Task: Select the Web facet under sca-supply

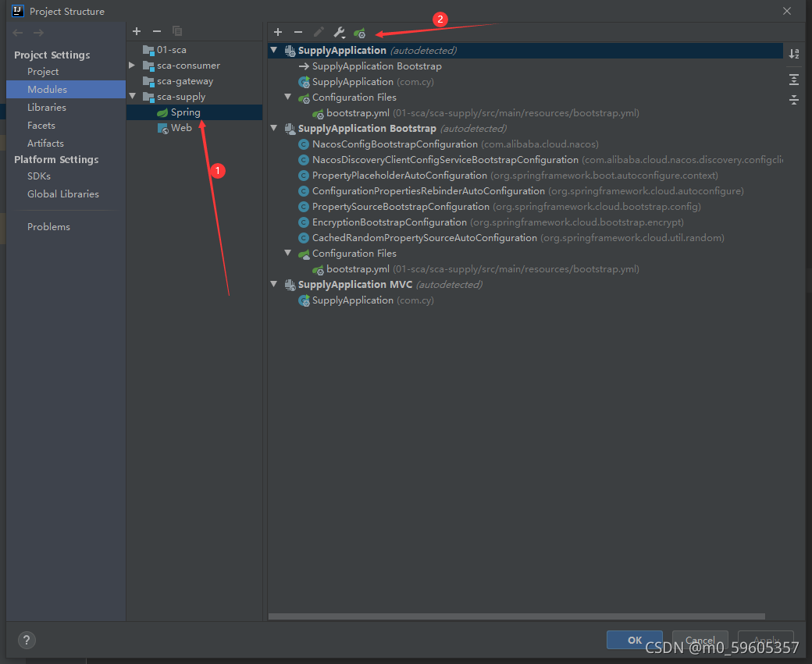Action: [x=180, y=127]
